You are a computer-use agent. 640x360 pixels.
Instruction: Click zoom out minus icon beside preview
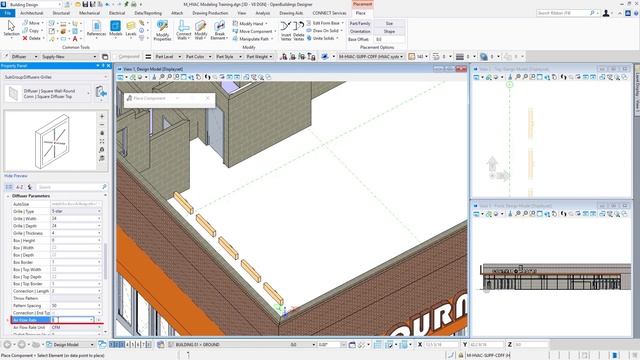(102, 124)
